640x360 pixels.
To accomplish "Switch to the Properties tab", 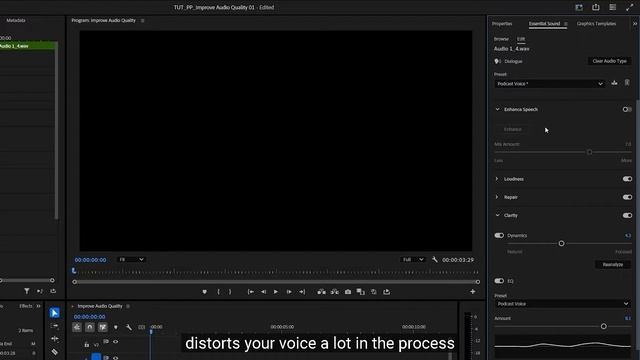I will coord(502,24).
